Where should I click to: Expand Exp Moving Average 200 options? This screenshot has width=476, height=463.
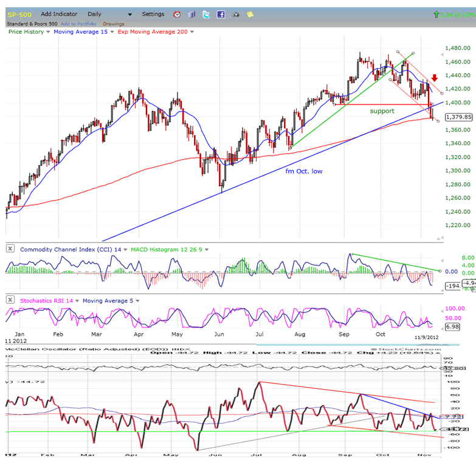[192, 32]
